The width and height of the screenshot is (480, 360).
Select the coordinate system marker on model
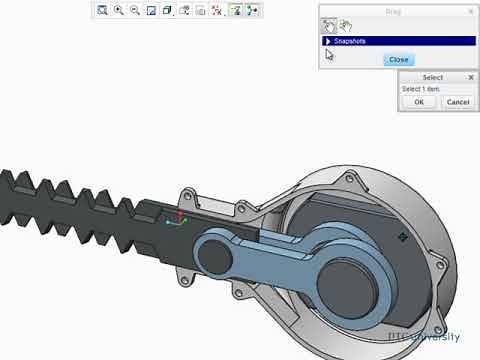pyautogui.click(x=177, y=218)
